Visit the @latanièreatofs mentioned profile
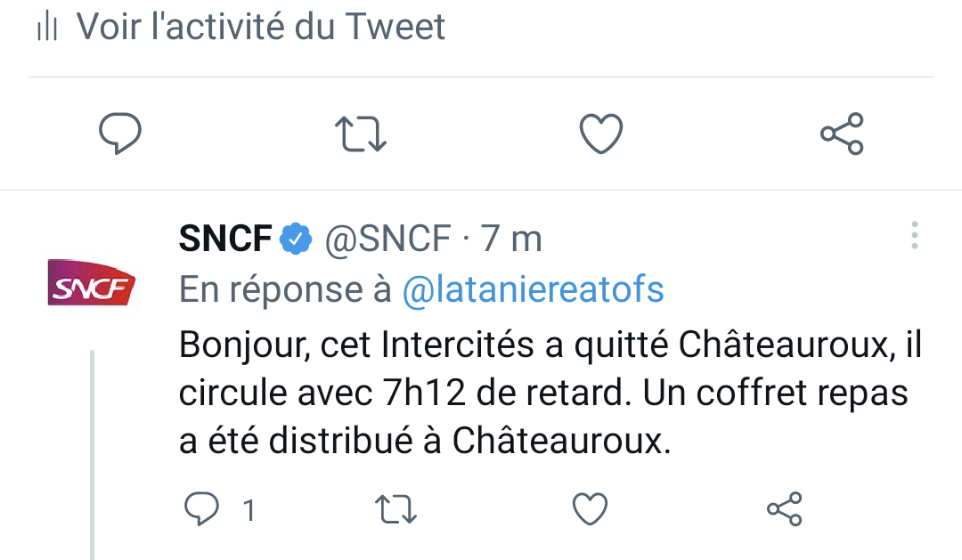The height and width of the screenshot is (560, 962). tap(534, 289)
